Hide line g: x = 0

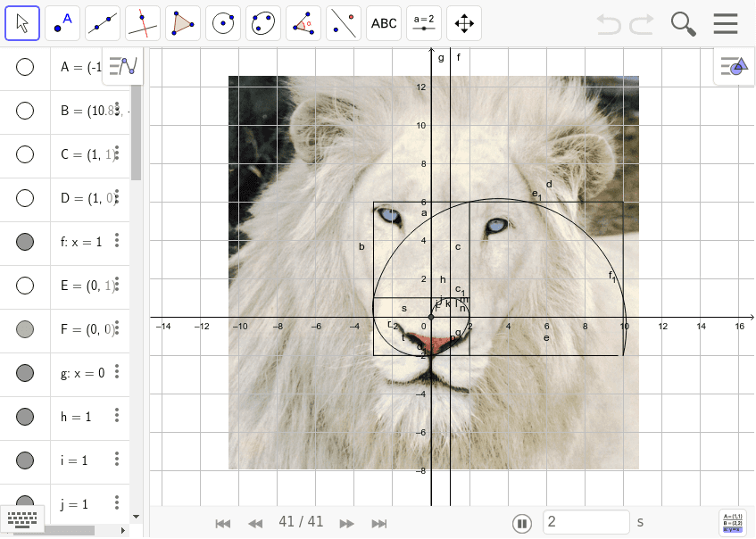[x=25, y=373]
